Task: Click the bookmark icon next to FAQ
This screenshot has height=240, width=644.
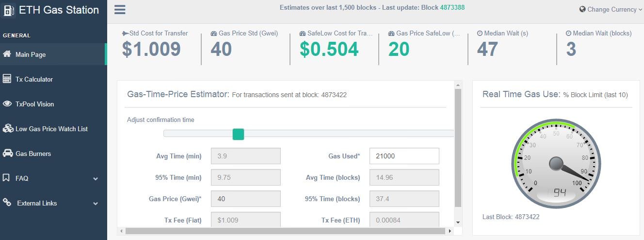Action: click(x=6, y=178)
